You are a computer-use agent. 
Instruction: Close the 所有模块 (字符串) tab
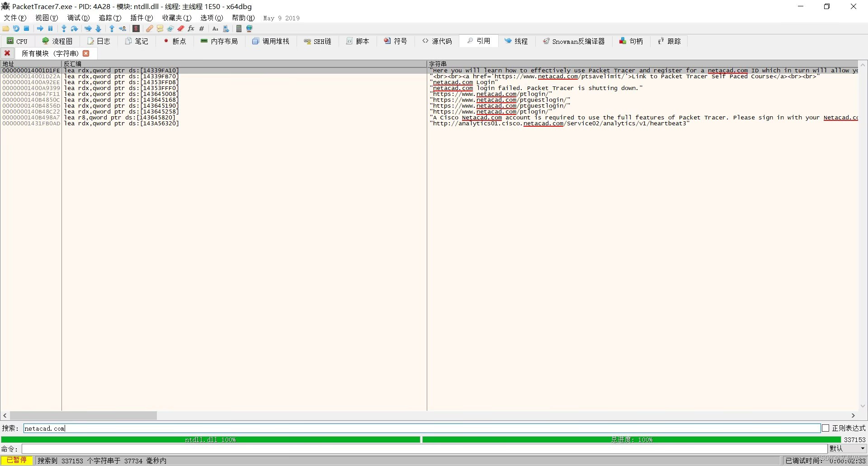[86, 53]
